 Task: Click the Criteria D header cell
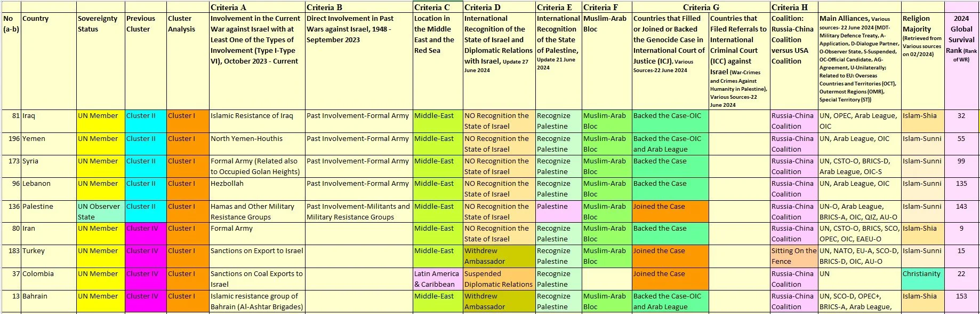click(499, 7)
